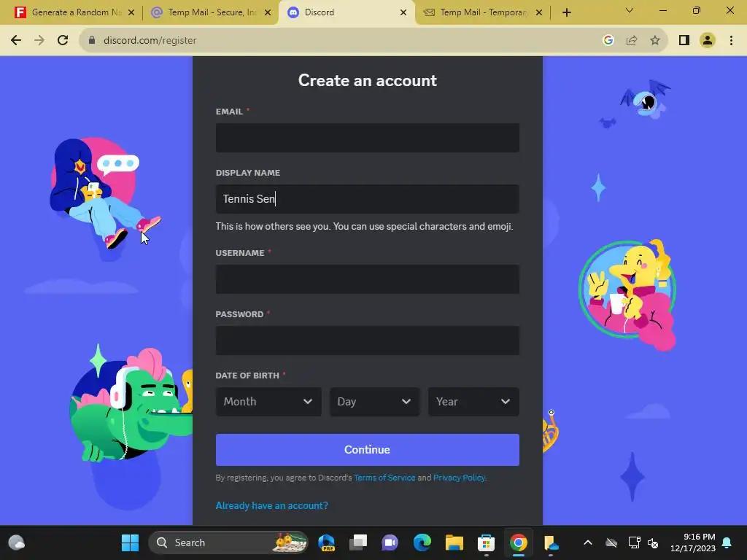Open the taskbar file-with-cloud app icon

point(551,542)
